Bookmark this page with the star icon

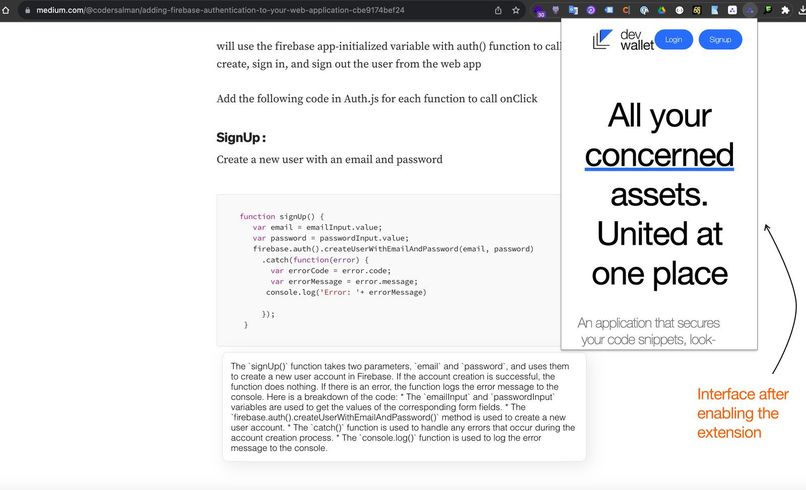pyautogui.click(x=516, y=10)
